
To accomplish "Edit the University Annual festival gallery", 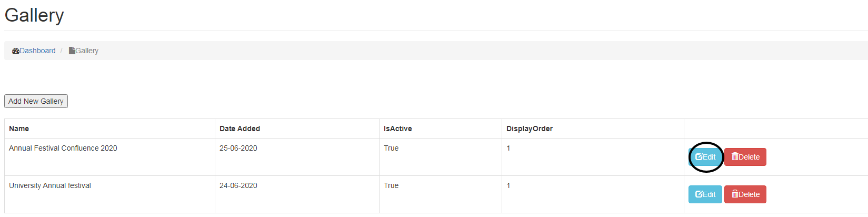I will (x=705, y=194).
